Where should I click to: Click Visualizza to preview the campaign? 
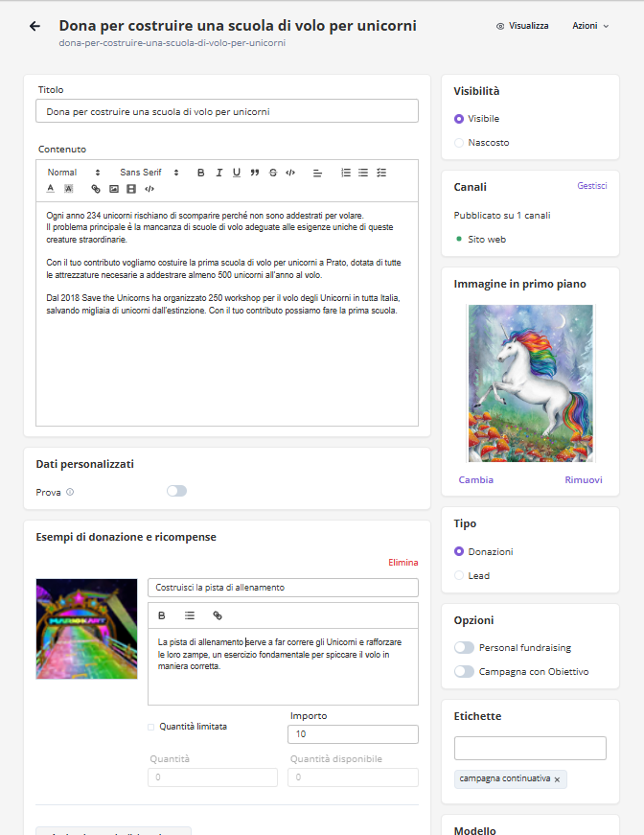pyautogui.click(x=522, y=27)
